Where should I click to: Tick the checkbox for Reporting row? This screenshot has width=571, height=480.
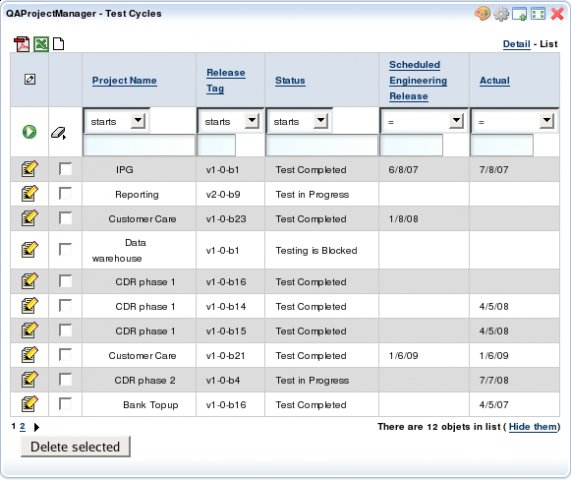click(65, 193)
